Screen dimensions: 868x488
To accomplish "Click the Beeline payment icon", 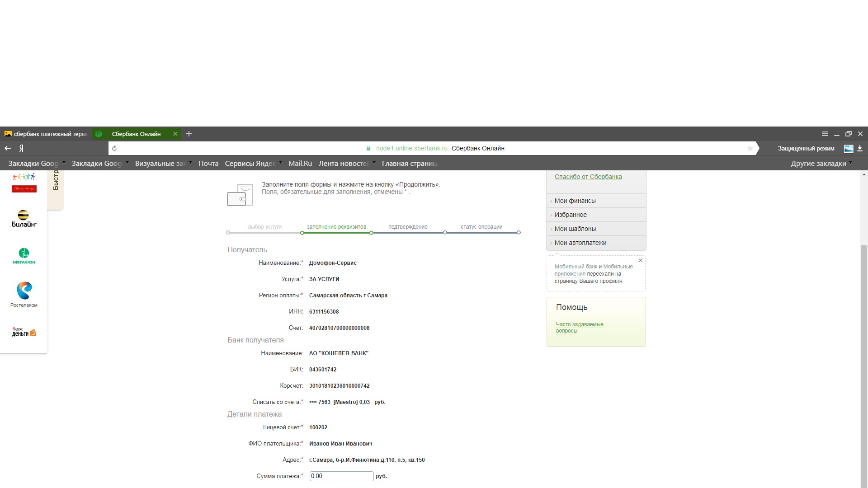I will pos(24,218).
